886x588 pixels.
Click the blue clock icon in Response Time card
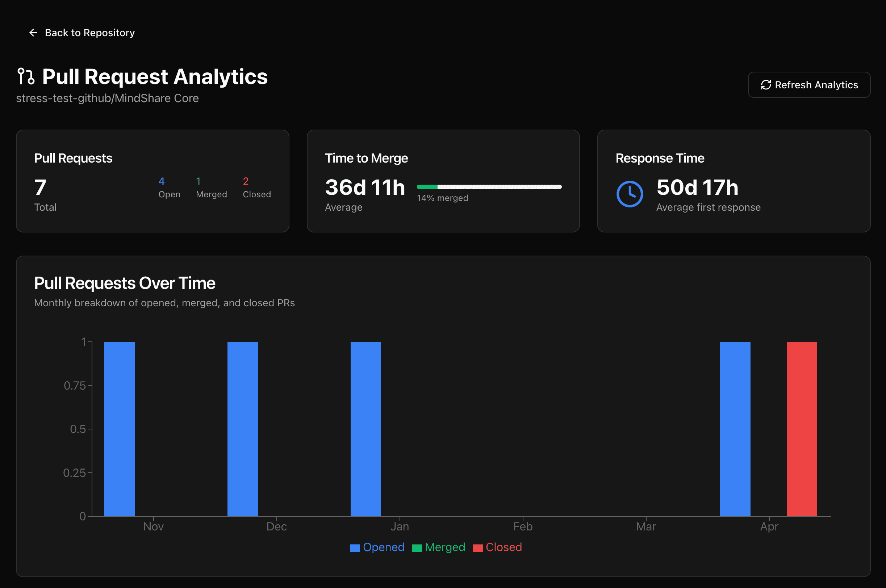630,193
